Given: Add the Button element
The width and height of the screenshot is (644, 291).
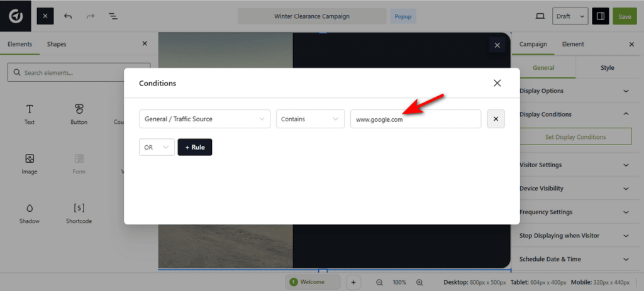Looking at the screenshot, I should coord(79,114).
